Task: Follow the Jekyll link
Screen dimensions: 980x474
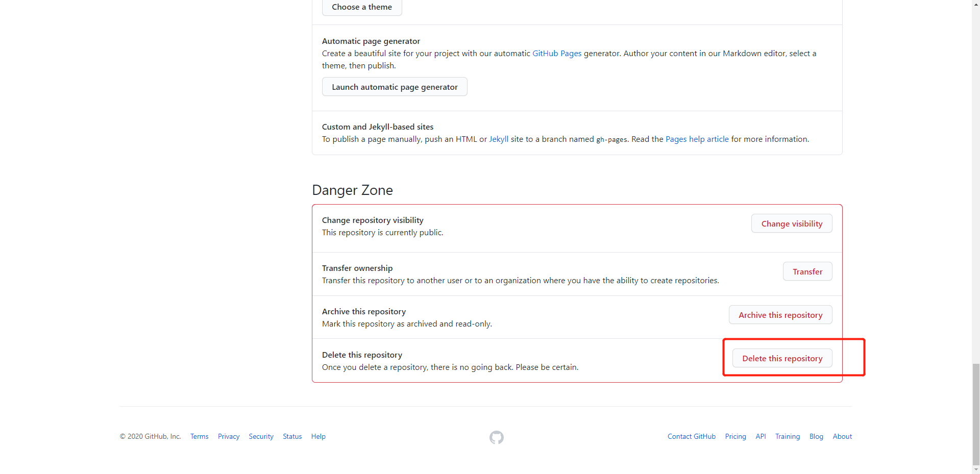Action: [x=499, y=139]
